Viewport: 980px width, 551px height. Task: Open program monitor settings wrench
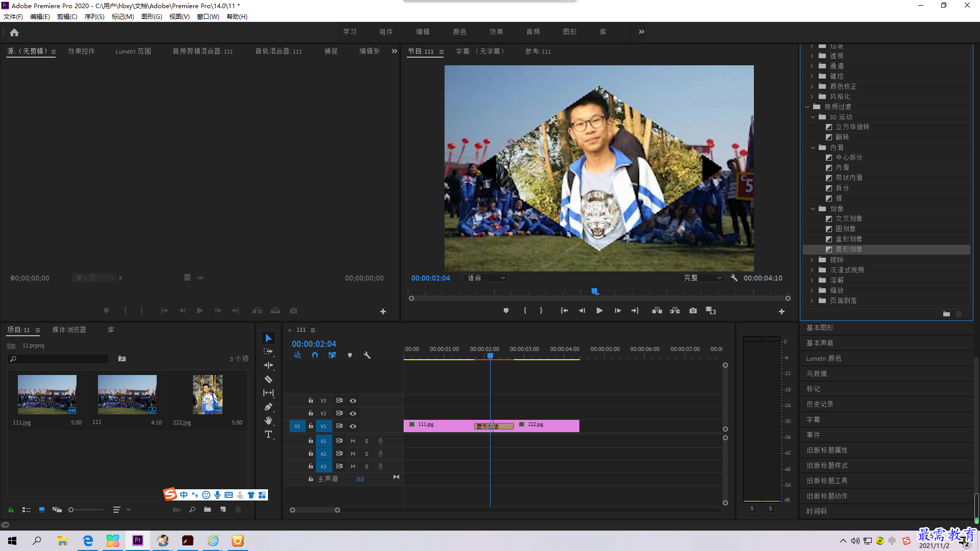point(734,278)
